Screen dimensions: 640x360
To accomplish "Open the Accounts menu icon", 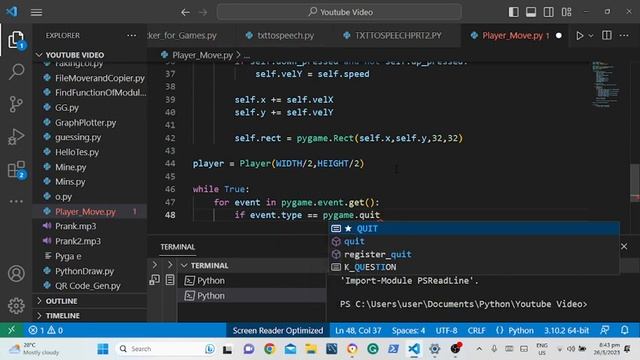I will pyautogui.click(x=16, y=273).
